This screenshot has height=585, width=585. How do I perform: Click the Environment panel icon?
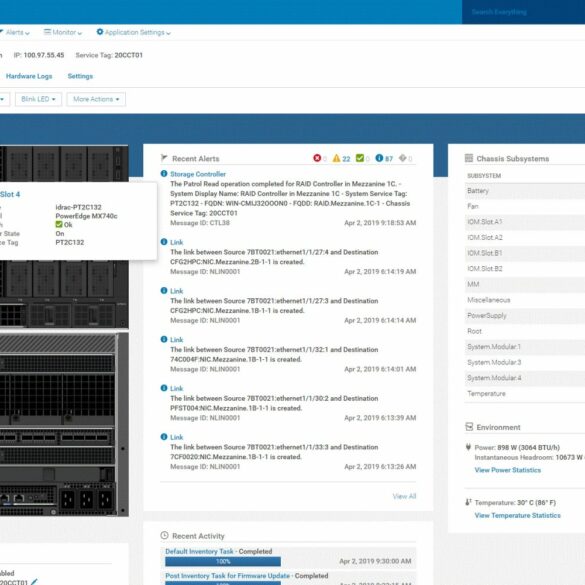click(469, 426)
